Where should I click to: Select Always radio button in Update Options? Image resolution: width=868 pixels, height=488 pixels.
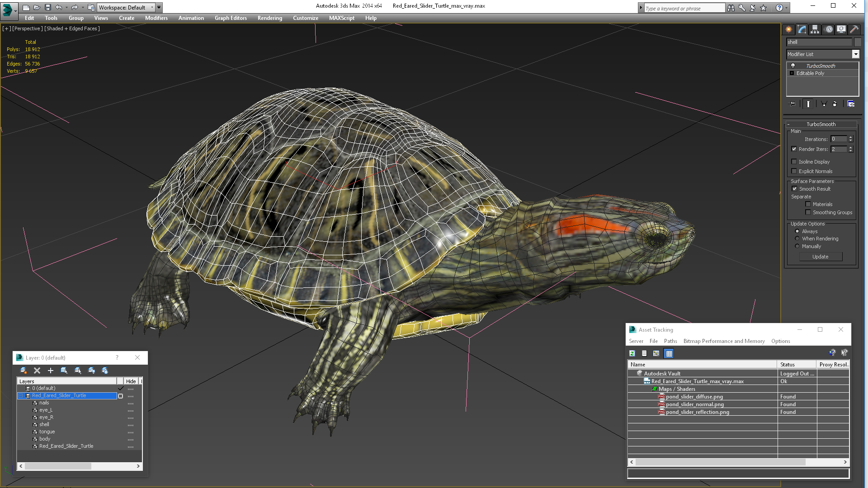[797, 231]
